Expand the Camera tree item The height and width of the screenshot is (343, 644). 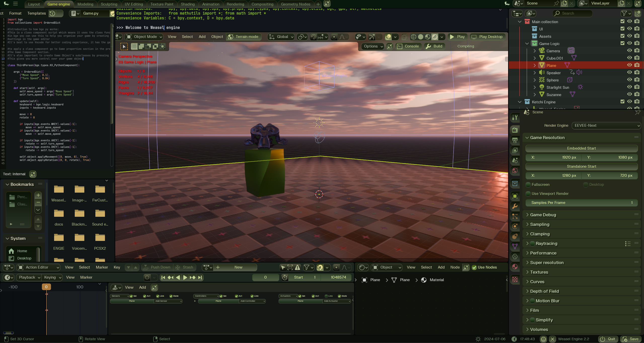(x=535, y=51)
